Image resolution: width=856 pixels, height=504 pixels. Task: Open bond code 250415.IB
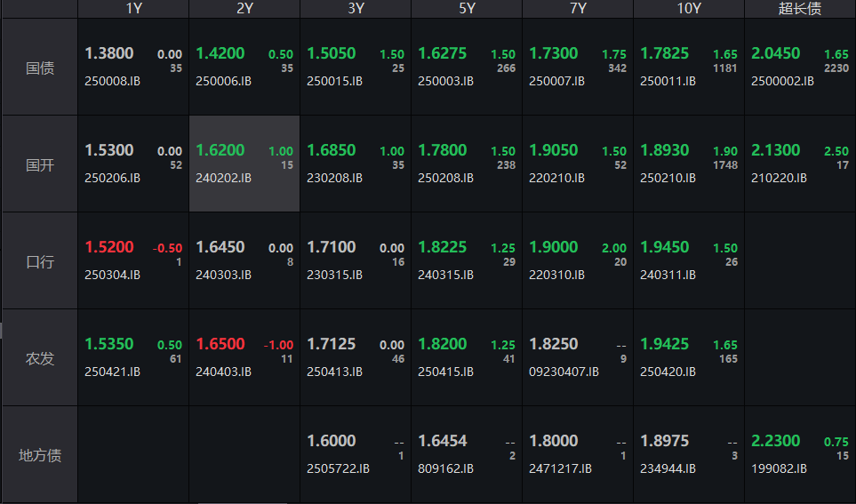click(x=445, y=372)
